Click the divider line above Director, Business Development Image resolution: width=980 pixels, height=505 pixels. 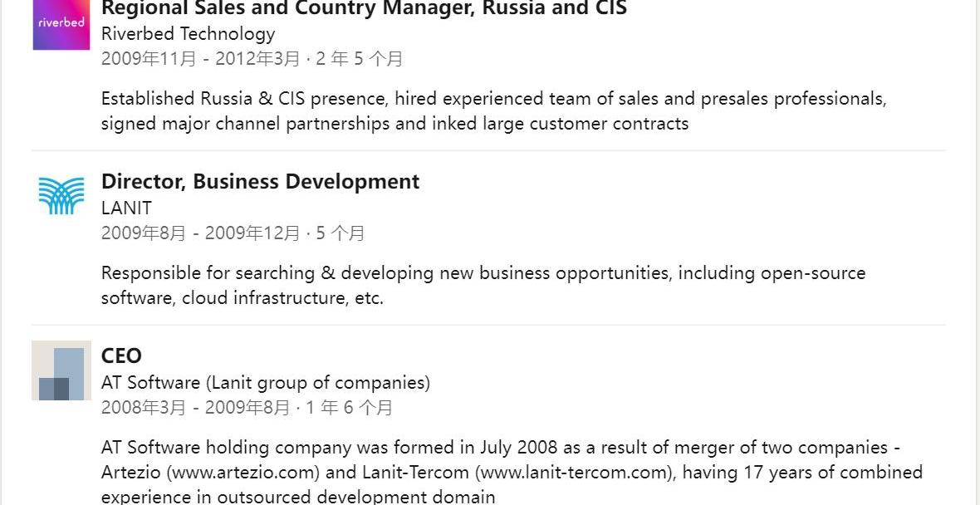click(x=488, y=150)
